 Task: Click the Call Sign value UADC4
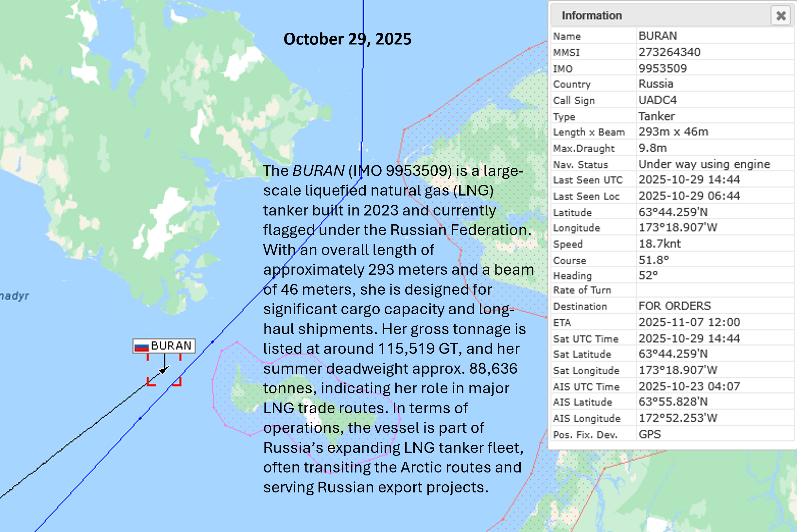tap(657, 100)
